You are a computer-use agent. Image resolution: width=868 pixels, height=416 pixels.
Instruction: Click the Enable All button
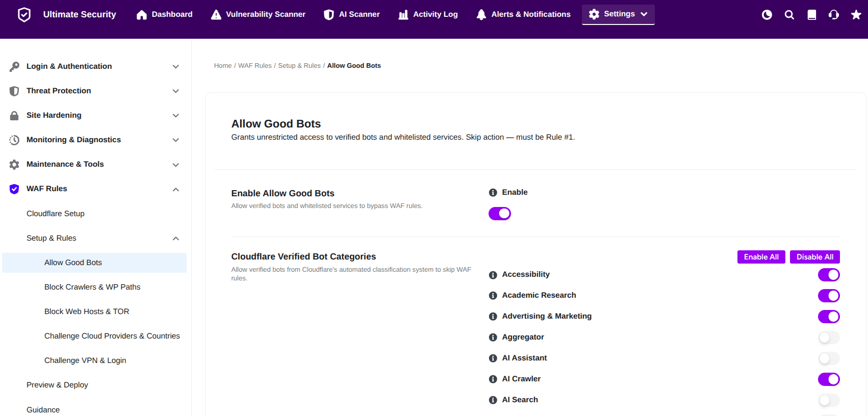click(x=761, y=257)
